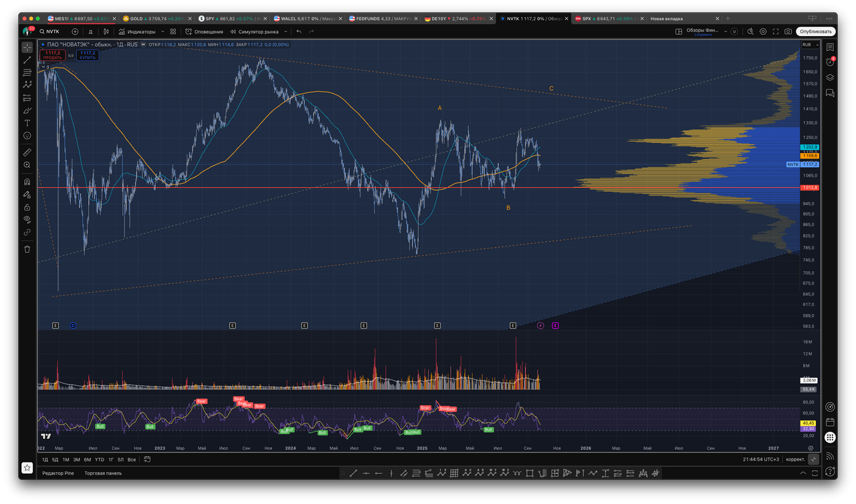
Task: Toggle lock all drawings padlock
Action: pos(27,207)
